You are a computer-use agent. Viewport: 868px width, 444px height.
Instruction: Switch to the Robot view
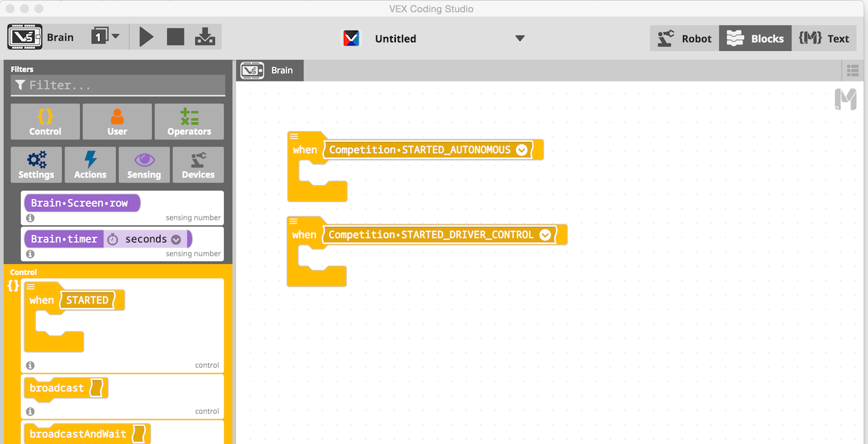coord(684,38)
